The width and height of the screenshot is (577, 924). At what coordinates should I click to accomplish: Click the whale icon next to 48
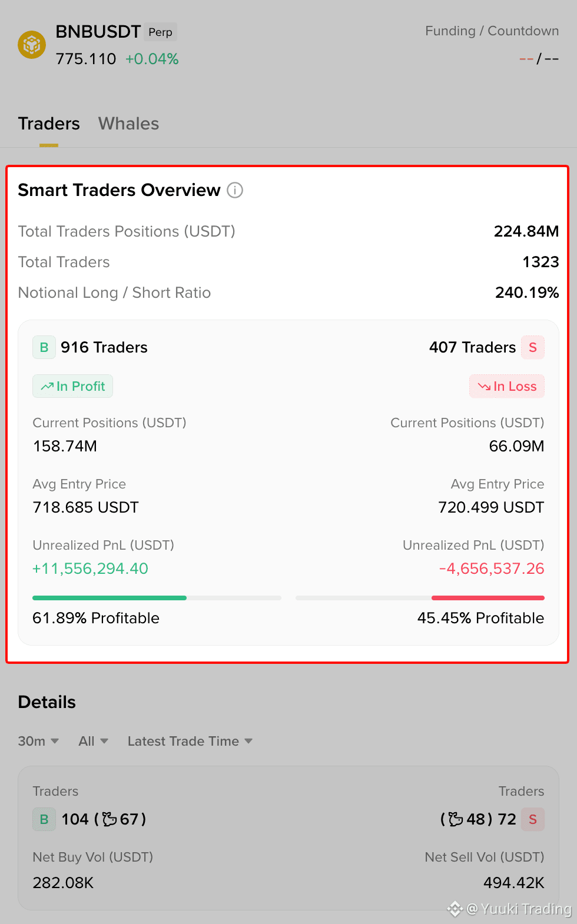pyautogui.click(x=456, y=819)
